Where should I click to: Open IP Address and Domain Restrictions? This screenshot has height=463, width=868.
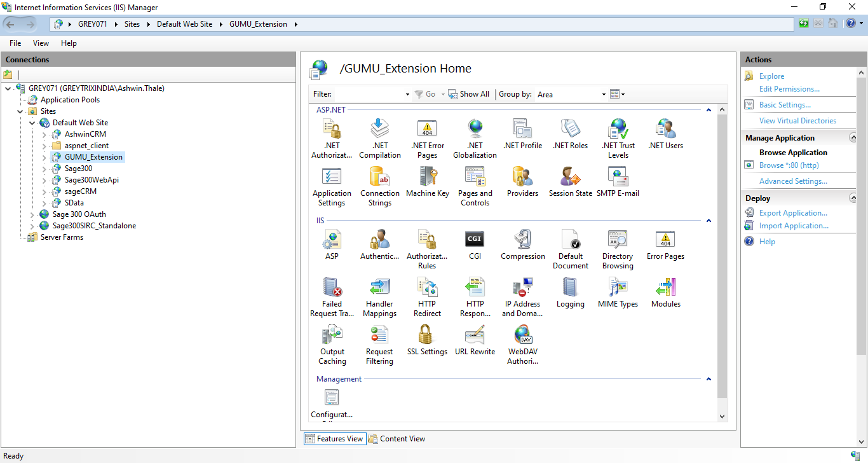(x=522, y=297)
